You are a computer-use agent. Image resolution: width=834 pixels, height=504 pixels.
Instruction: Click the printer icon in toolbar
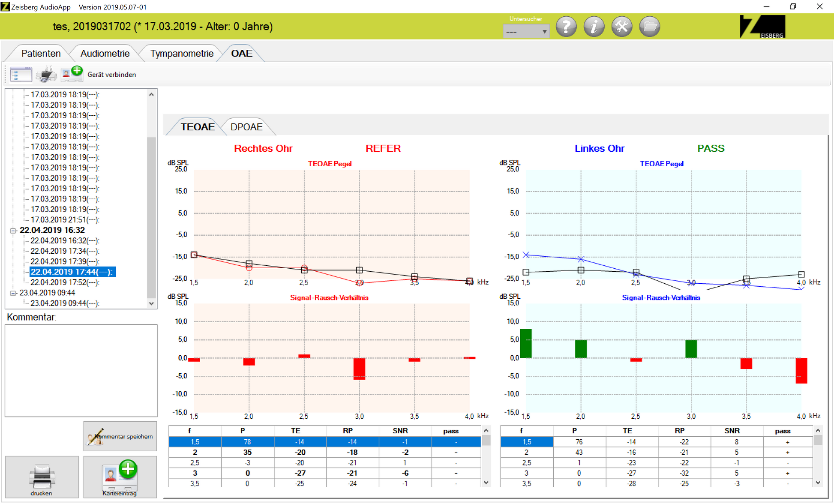[46, 74]
